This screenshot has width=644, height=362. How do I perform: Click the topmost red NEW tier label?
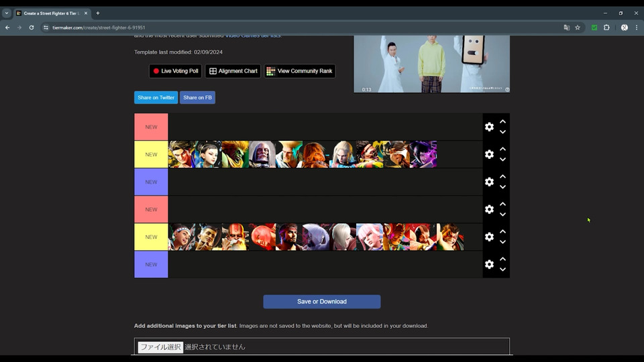coord(151,127)
